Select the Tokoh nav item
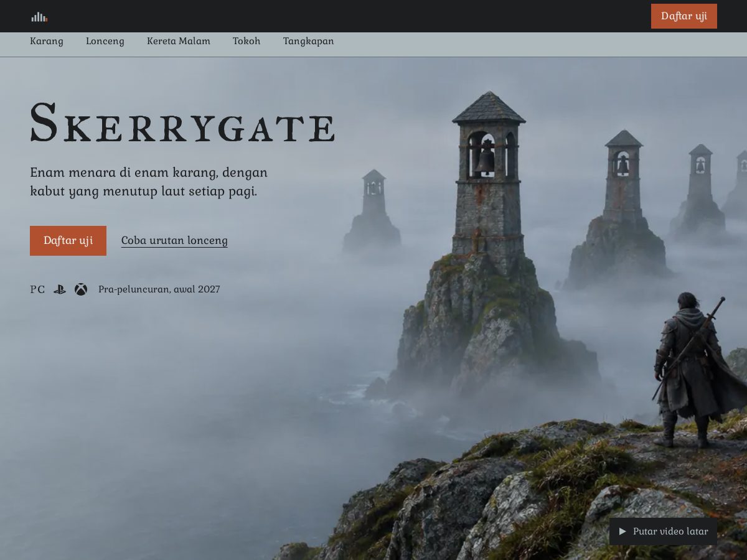 click(247, 41)
